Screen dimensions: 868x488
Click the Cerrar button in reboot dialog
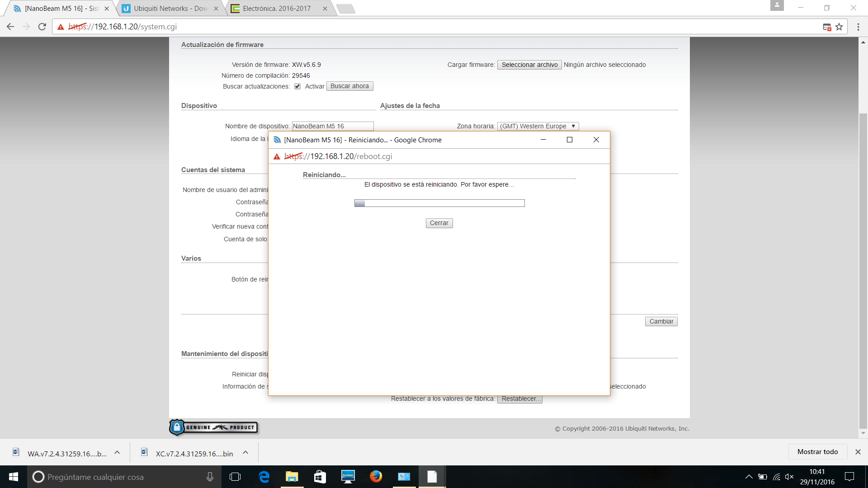click(439, 223)
